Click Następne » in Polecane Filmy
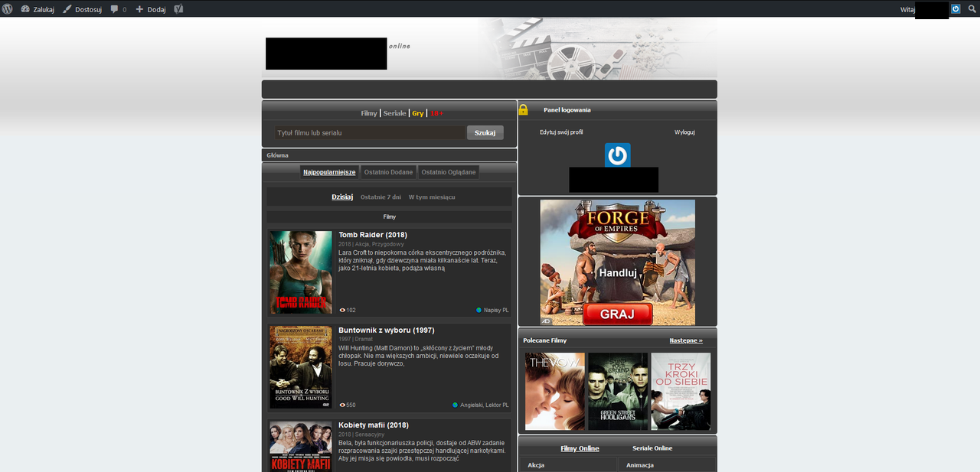The width and height of the screenshot is (980, 472). click(686, 340)
